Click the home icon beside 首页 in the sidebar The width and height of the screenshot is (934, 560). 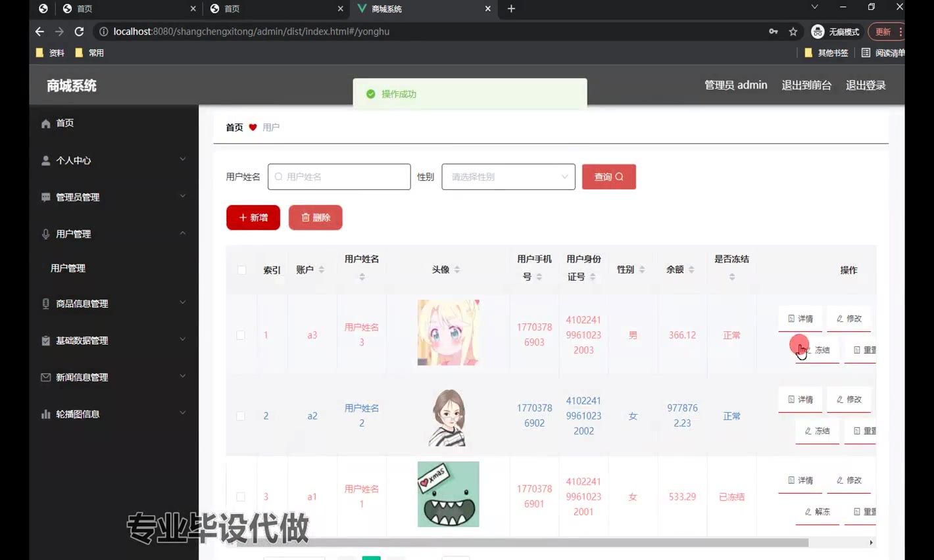point(45,124)
